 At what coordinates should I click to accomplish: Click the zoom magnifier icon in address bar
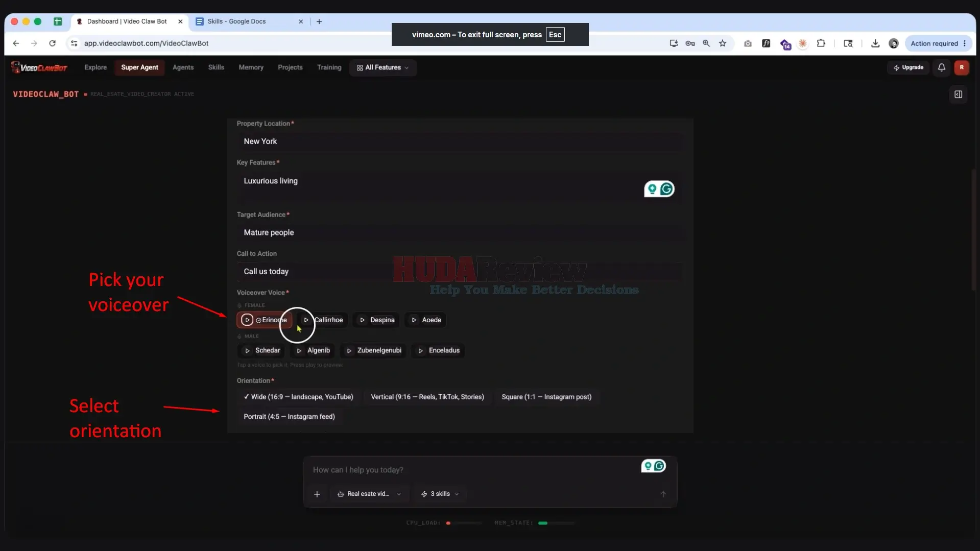(x=706, y=43)
